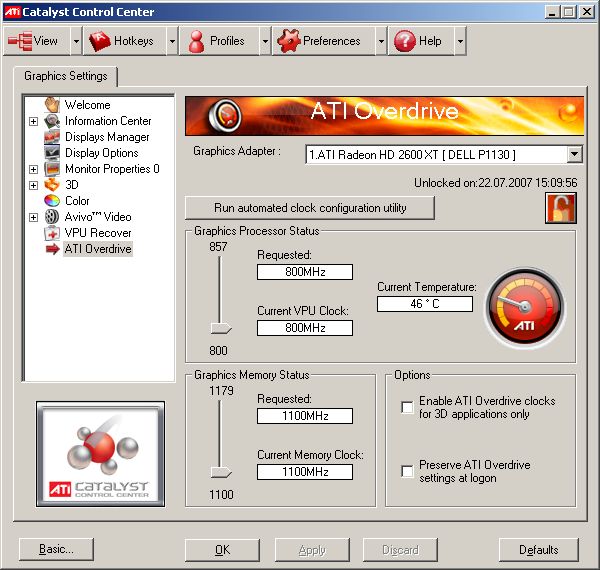Click the Current VPU Clock field
This screenshot has width=600, height=570.
pos(305,328)
